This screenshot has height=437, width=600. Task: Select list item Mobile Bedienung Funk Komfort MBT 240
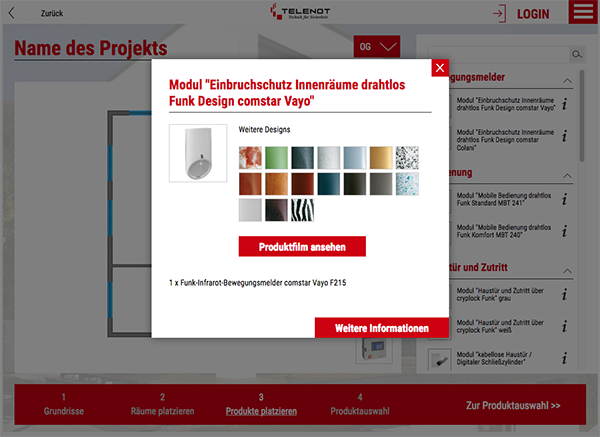[504, 231]
